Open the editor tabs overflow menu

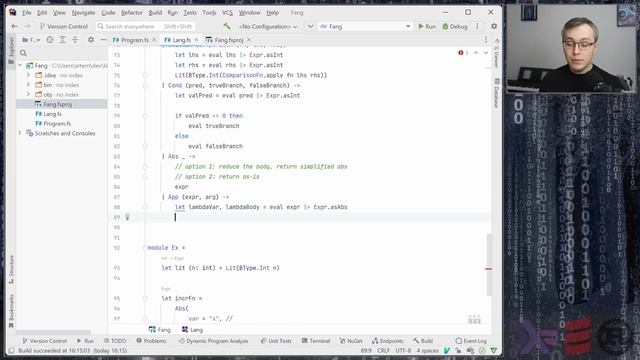tap(486, 40)
